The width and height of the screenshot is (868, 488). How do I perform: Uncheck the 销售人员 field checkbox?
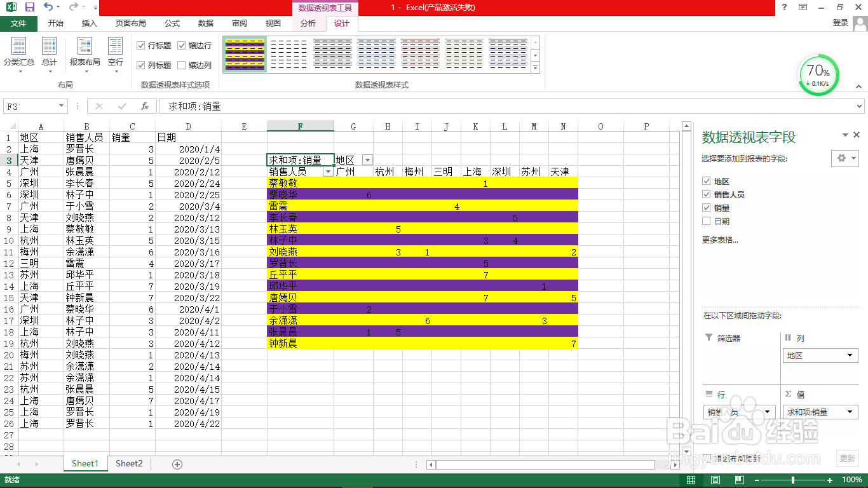click(707, 195)
